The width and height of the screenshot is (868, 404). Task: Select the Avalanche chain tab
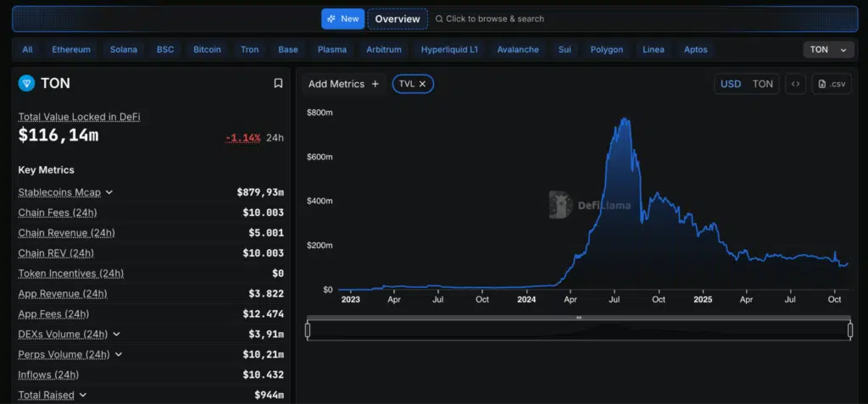[518, 50]
